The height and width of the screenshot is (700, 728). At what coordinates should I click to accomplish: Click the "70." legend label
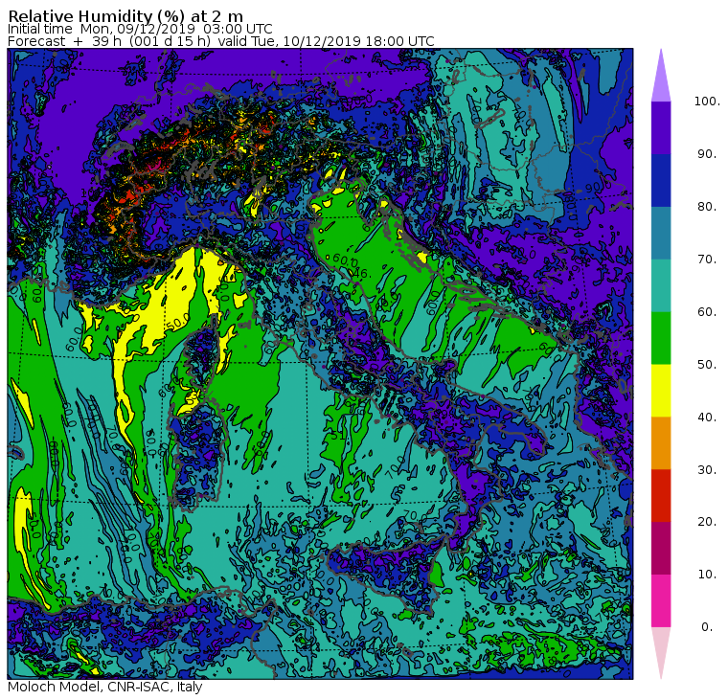(707, 259)
